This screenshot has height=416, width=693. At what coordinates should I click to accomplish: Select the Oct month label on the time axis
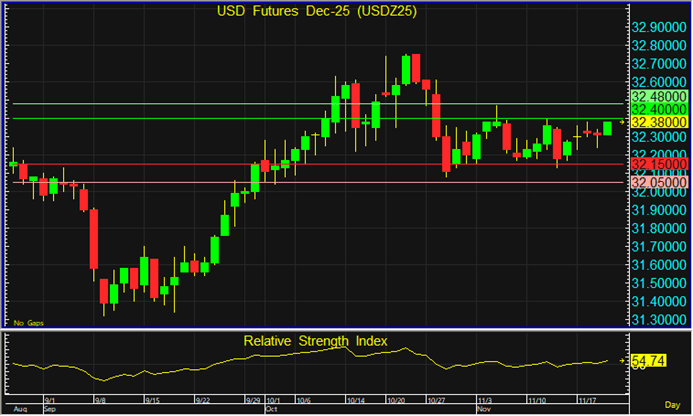[271, 409]
